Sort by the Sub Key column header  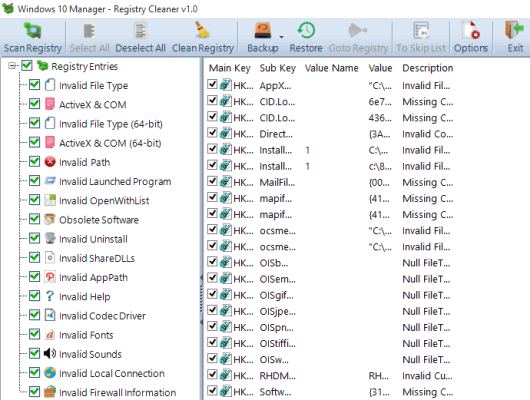point(278,68)
